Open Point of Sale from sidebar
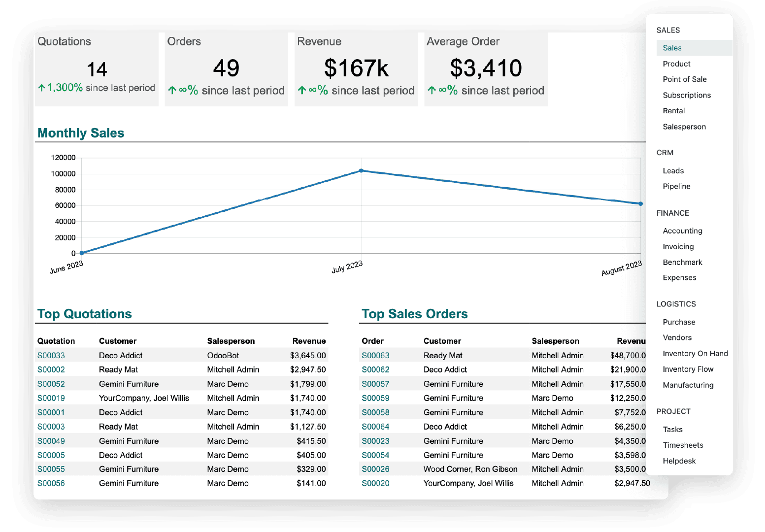 [x=685, y=79]
